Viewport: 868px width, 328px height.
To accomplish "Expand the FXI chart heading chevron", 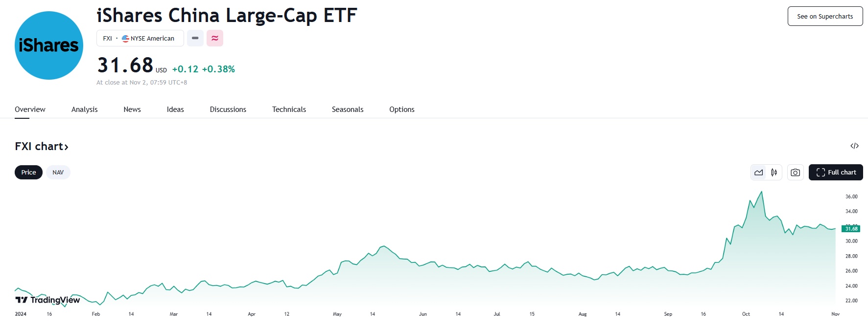I will [66, 147].
